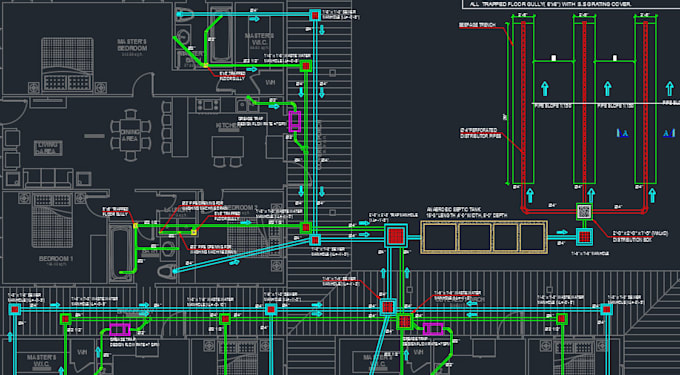Click the PERFORATED DISTRIBUTOR PIPES label
680x375 pixels.
click(x=481, y=133)
